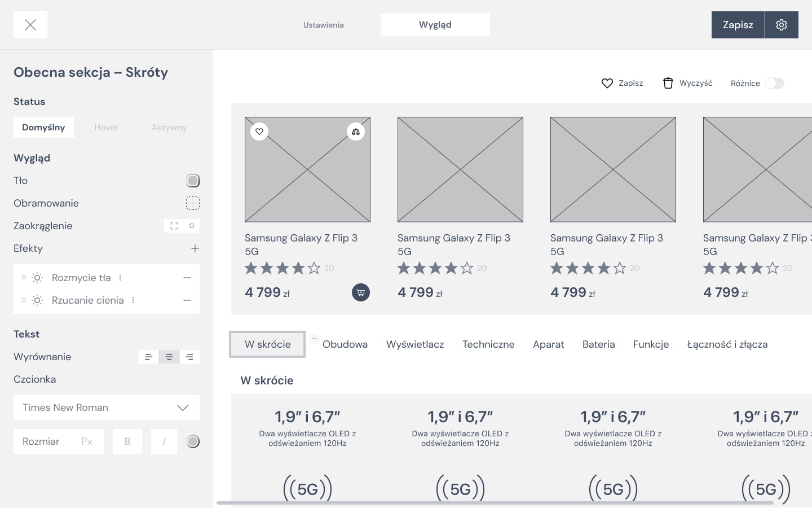Click the compare scales icon on first product

pos(356,132)
